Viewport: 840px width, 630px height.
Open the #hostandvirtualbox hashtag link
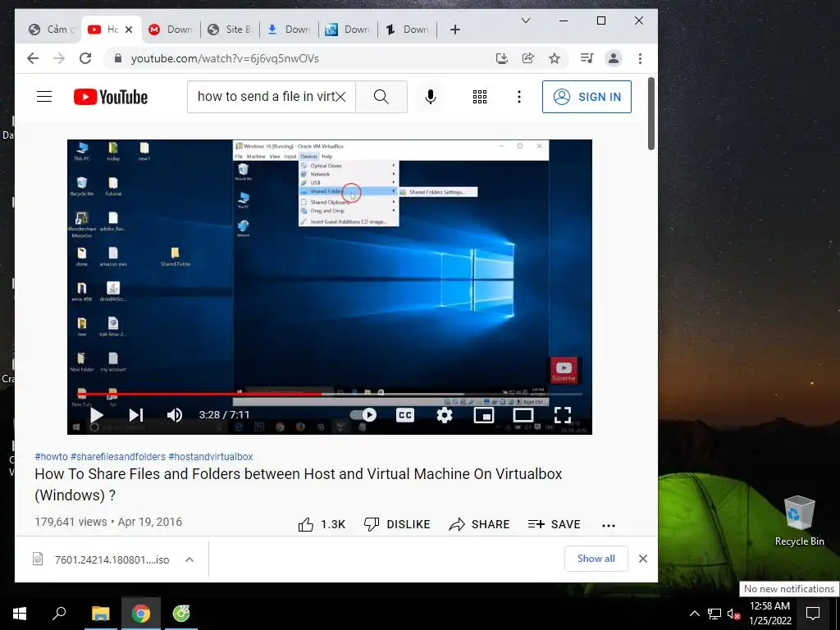(x=211, y=456)
